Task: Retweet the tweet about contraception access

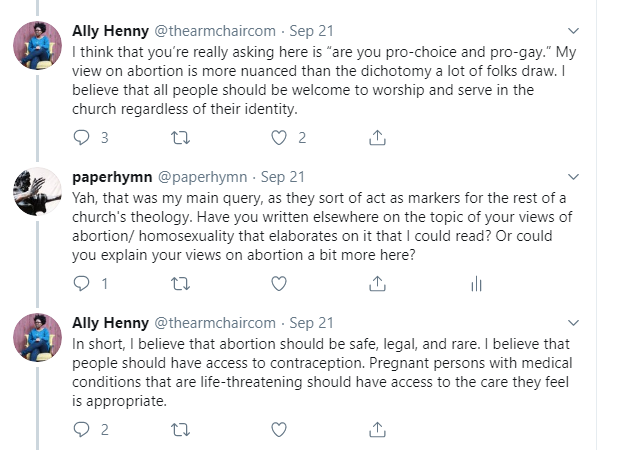Action: point(182,430)
